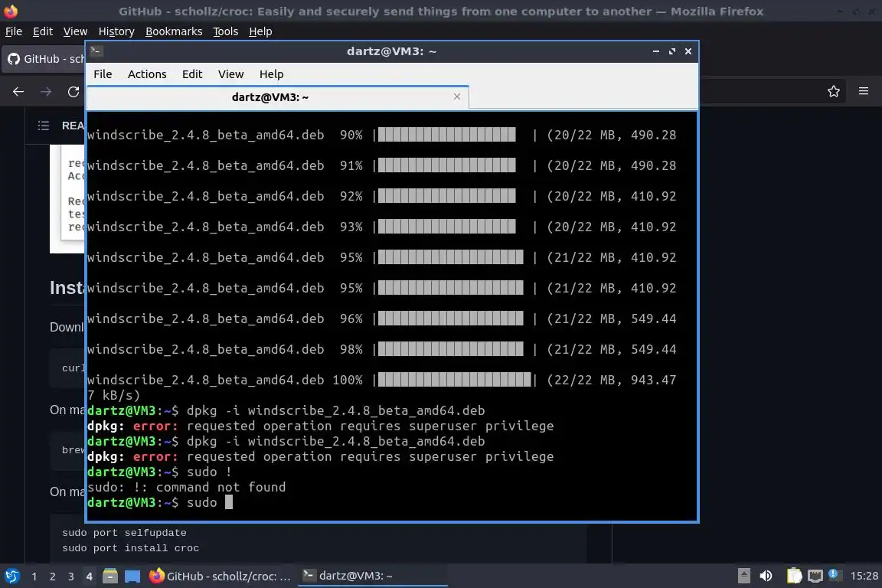Click the 90% download progress line

(382, 135)
